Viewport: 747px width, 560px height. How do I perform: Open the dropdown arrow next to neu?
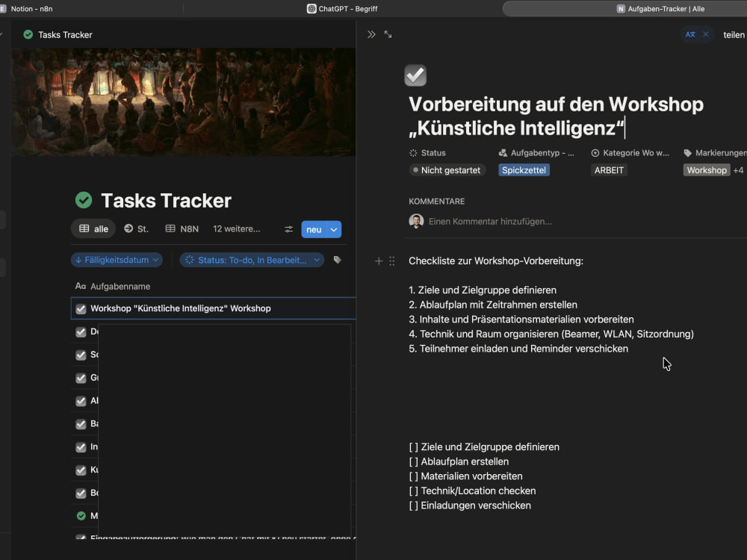pyautogui.click(x=334, y=229)
